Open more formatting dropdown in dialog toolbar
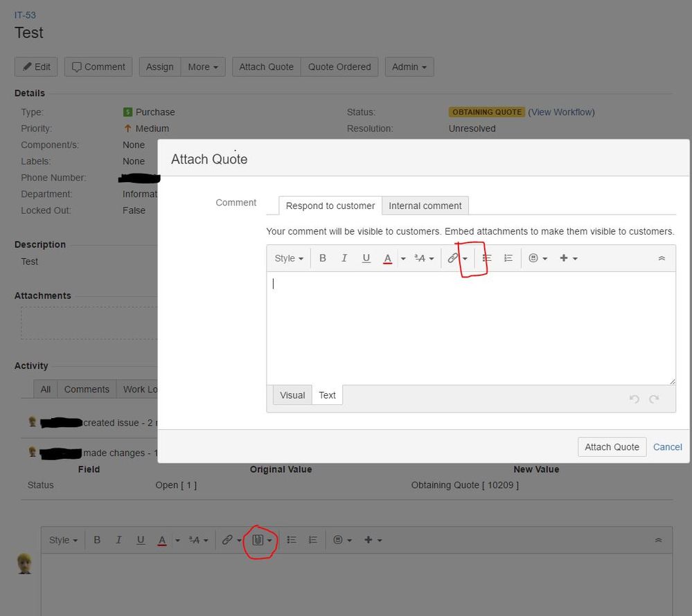Screen dimensions: 692x616 [424, 258]
